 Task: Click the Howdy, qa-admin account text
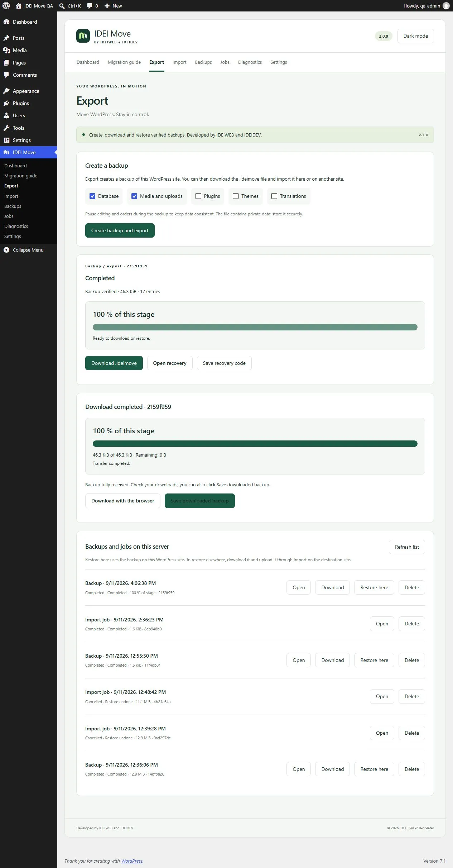pyautogui.click(x=421, y=6)
